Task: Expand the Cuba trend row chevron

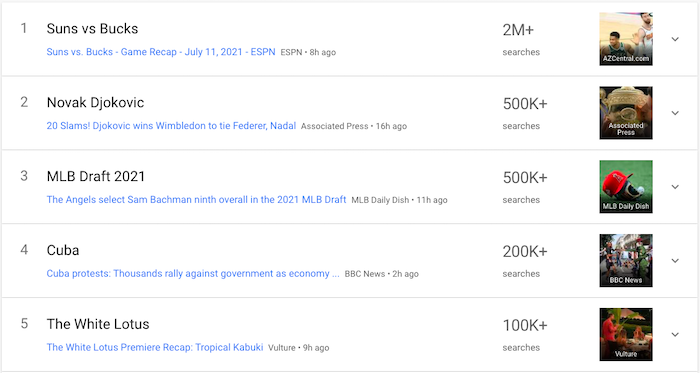Action: tap(675, 261)
